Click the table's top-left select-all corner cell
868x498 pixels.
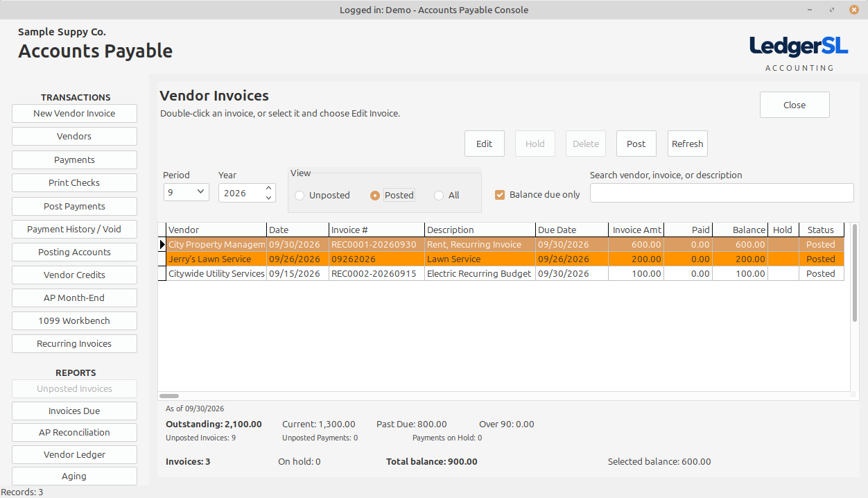click(162, 230)
